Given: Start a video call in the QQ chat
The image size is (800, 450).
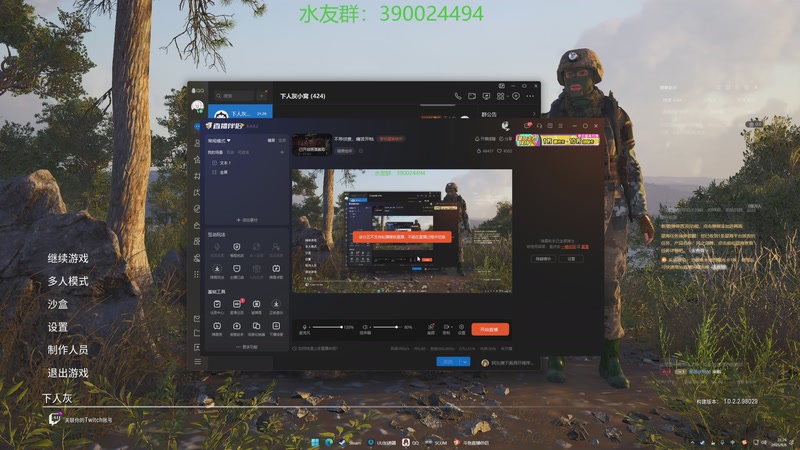Looking at the screenshot, I should click(x=472, y=96).
